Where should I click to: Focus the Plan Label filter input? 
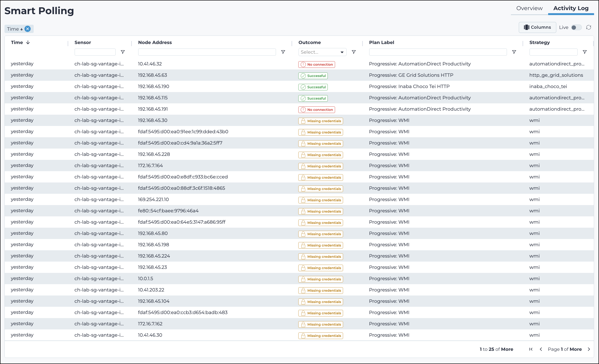[x=438, y=52]
